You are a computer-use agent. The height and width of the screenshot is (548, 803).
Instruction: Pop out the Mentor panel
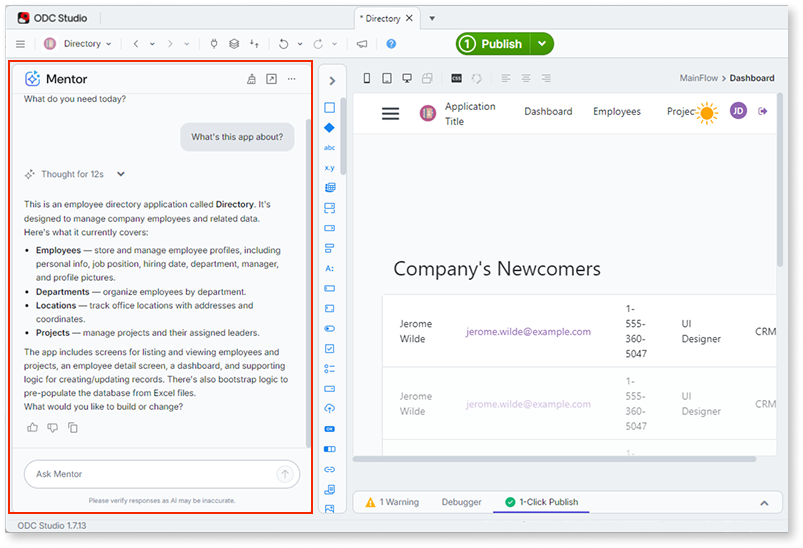point(271,79)
